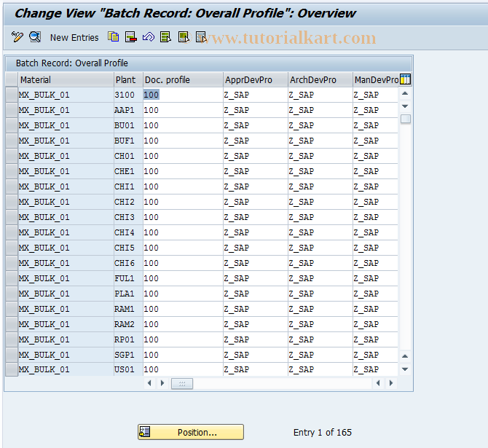
Task: Click Doc. profile field for plant AAP1
Action: pyautogui.click(x=183, y=110)
